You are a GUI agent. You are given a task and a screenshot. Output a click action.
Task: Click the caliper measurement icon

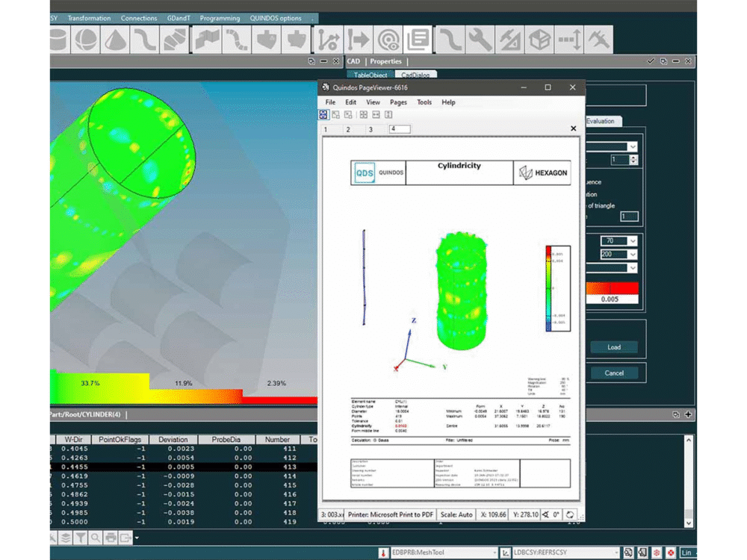pyautogui.click(x=599, y=39)
